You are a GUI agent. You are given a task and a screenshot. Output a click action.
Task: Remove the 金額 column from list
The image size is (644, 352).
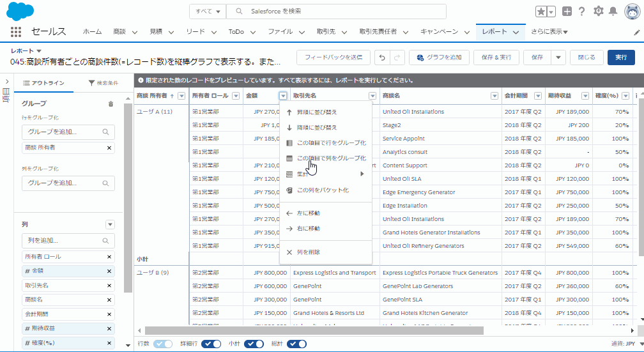[109, 271]
